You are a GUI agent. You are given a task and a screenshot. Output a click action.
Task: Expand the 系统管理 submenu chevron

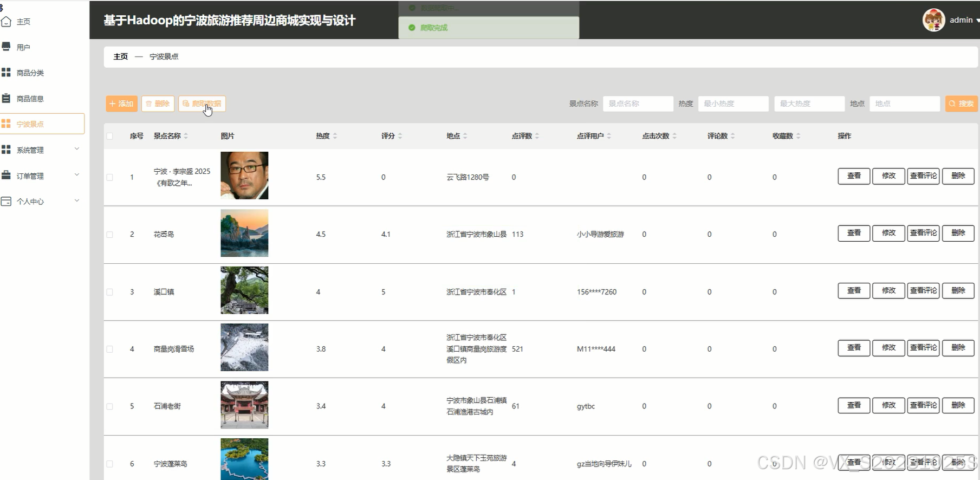(x=77, y=149)
